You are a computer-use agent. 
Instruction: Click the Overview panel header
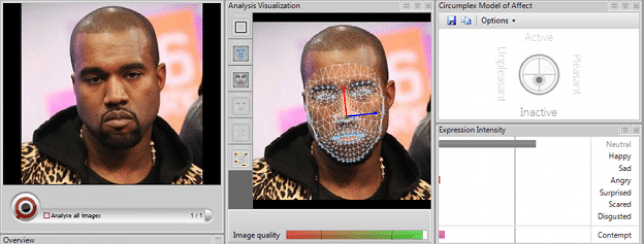tap(19, 240)
